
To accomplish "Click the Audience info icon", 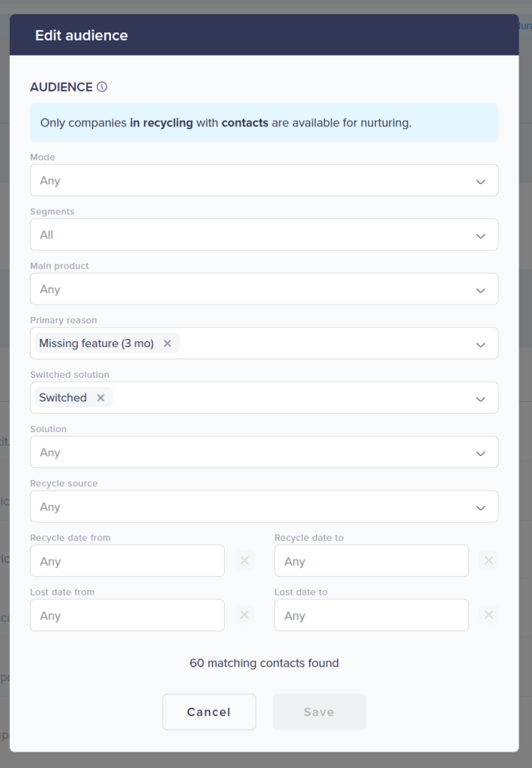I will (102, 87).
